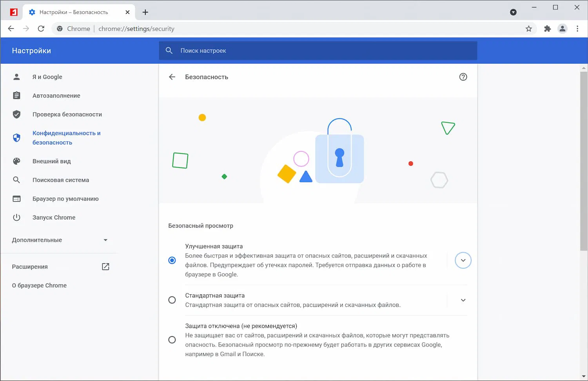Close the Chrome window

click(x=577, y=7)
